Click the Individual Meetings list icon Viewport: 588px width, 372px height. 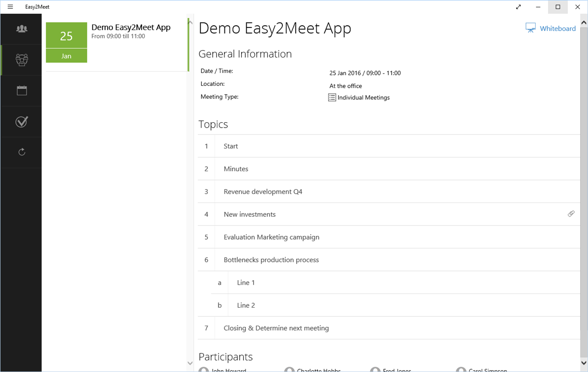coord(332,97)
